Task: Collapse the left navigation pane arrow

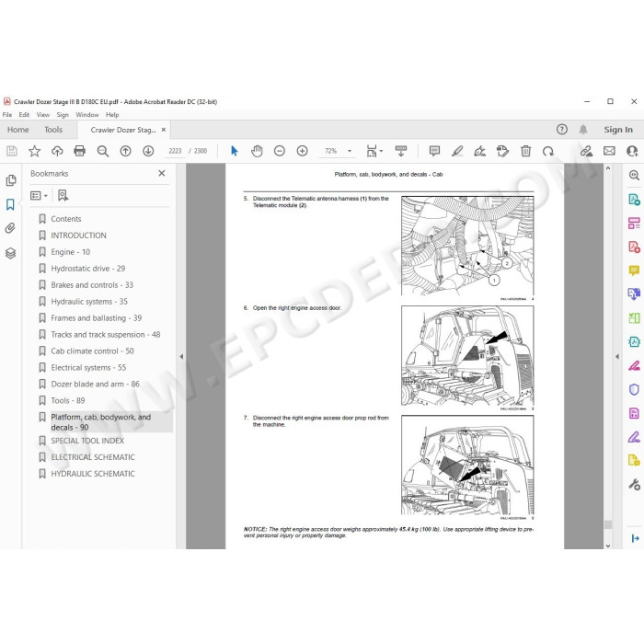Action: (181, 357)
